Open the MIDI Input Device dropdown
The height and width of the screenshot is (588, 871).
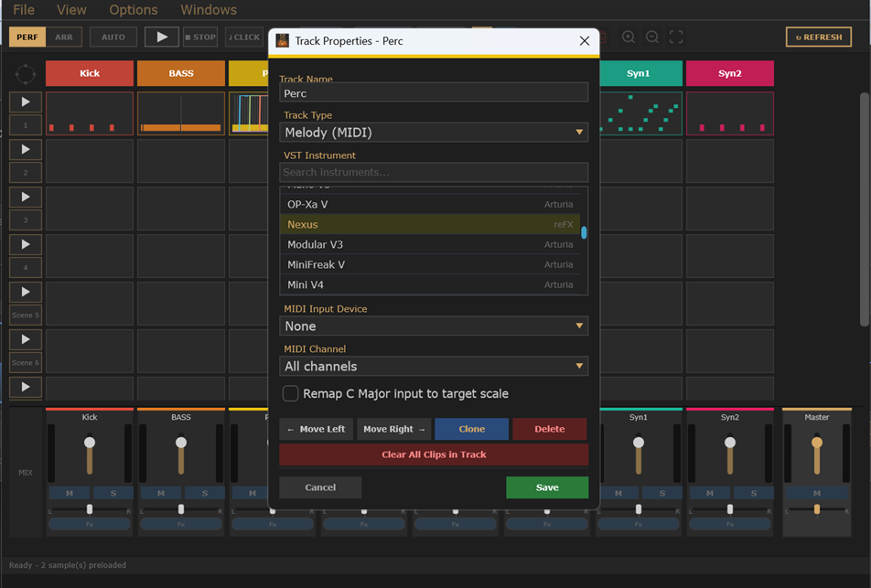(434, 326)
